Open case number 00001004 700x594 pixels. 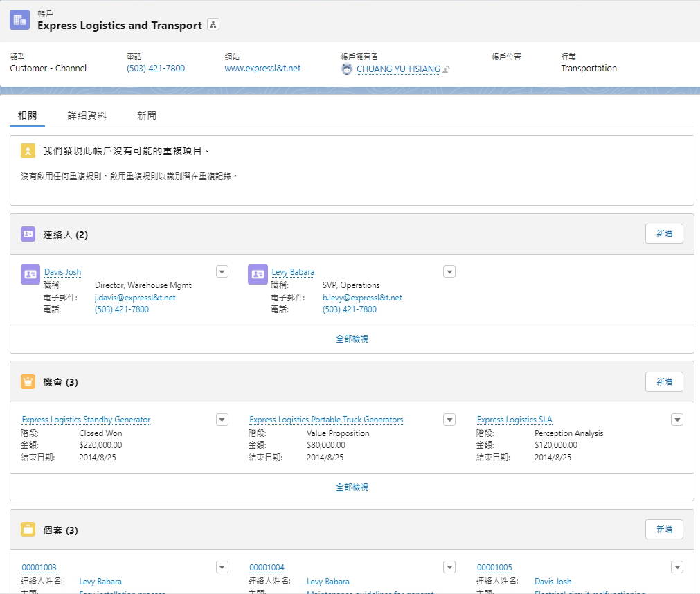pyautogui.click(x=267, y=567)
